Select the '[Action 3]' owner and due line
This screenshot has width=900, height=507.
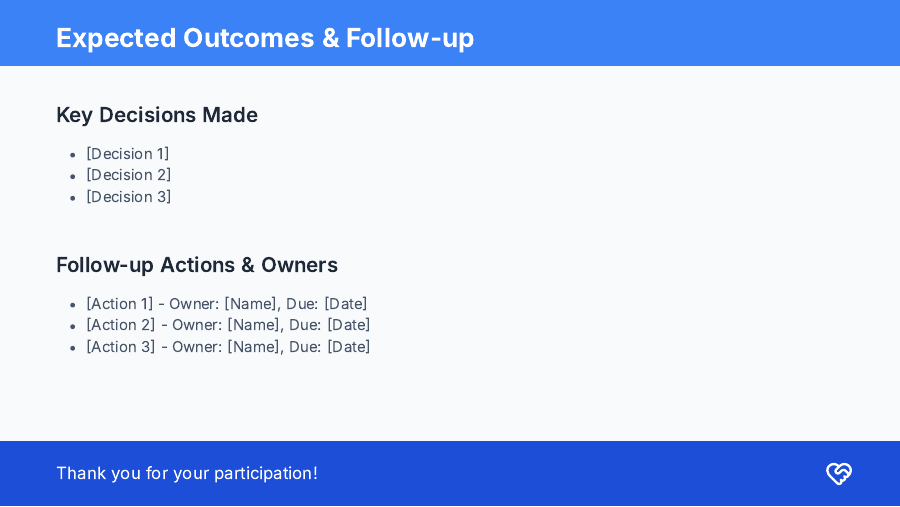(228, 347)
